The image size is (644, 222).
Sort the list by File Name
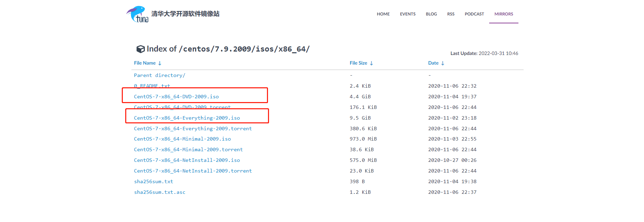145,63
